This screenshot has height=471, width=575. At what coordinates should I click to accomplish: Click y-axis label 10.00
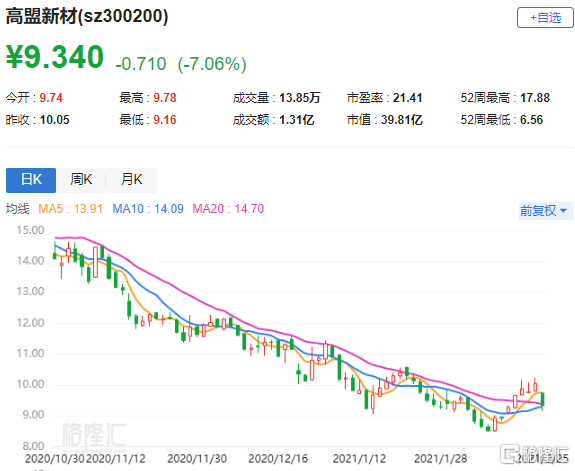(30, 384)
